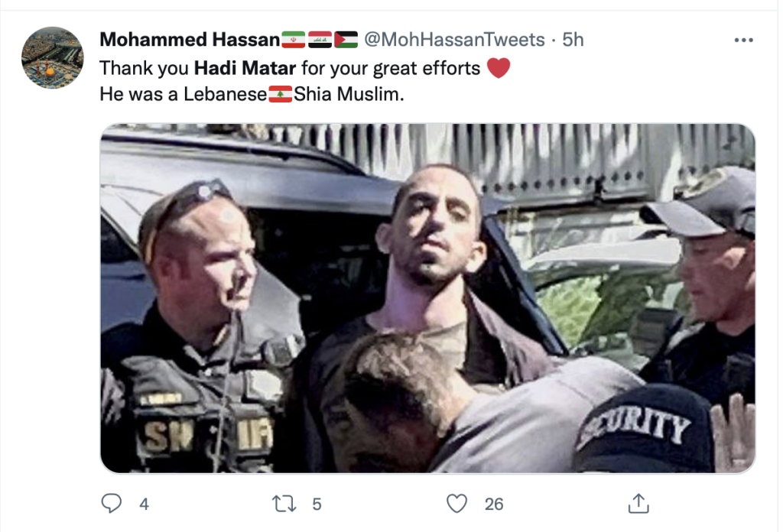Image resolution: width=783 pixels, height=532 pixels.
Task: Click the Iraq flag emoji beside the name
Action: coord(320,40)
